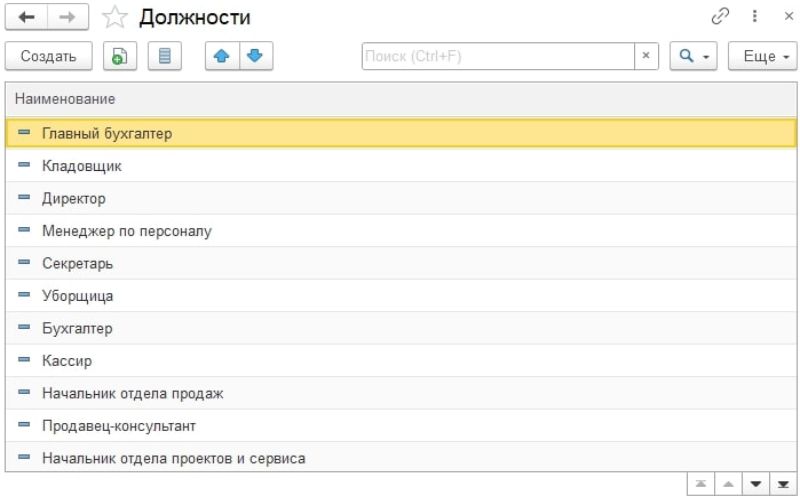
Task: Go back with the left arrow button
Action: pos(27,17)
